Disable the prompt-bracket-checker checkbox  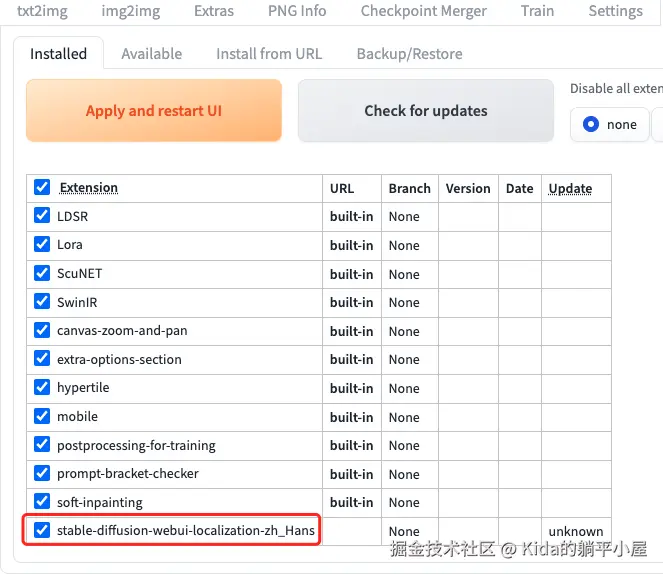click(42, 473)
